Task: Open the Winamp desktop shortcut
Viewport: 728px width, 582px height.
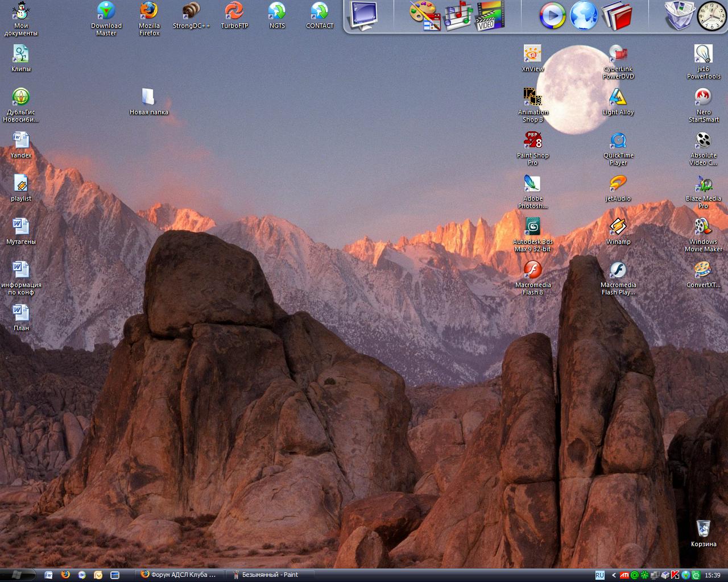Action: click(618, 227)
